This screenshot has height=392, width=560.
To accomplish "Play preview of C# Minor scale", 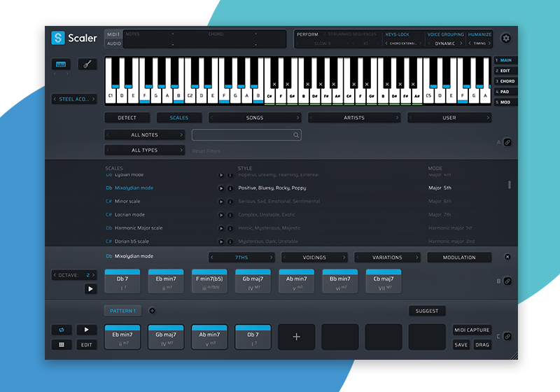I will tap(221, 202).
